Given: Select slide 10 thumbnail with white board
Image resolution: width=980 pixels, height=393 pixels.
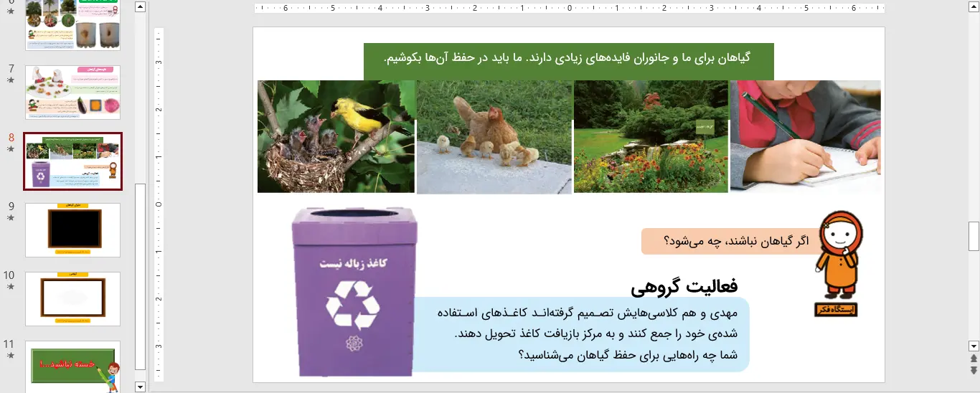Looking at the screenshot, I should tap(72, 298).
